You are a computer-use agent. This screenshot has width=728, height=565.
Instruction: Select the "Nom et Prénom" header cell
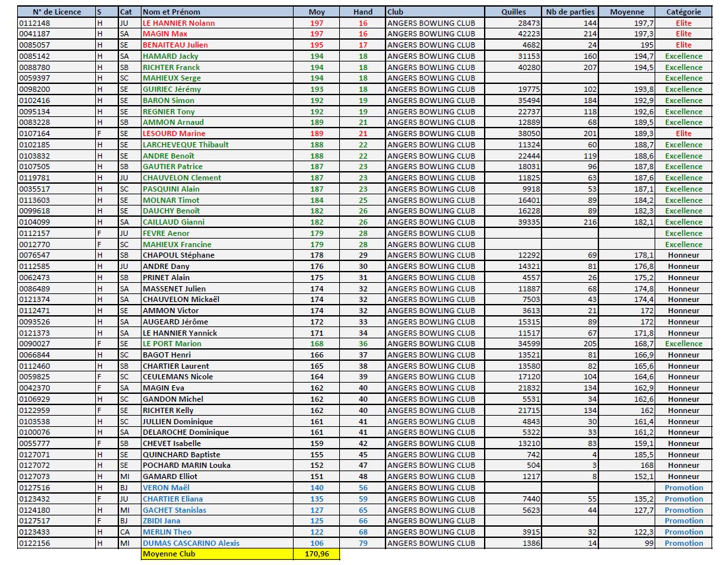click(x=171, y=12)
